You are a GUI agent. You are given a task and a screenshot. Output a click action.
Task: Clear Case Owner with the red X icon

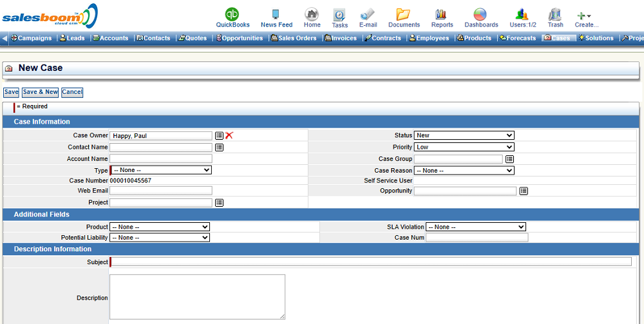[x=229, y=135]
